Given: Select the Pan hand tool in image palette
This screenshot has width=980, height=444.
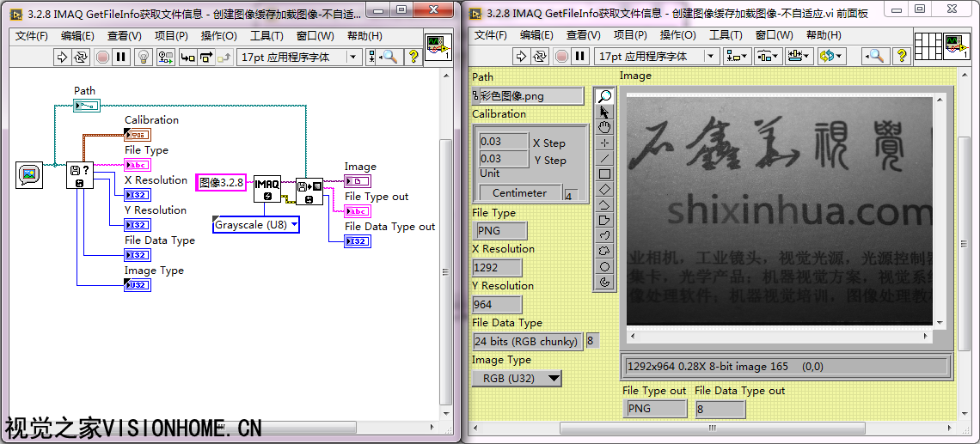Looking at the screenshot, I should point(604,127).
